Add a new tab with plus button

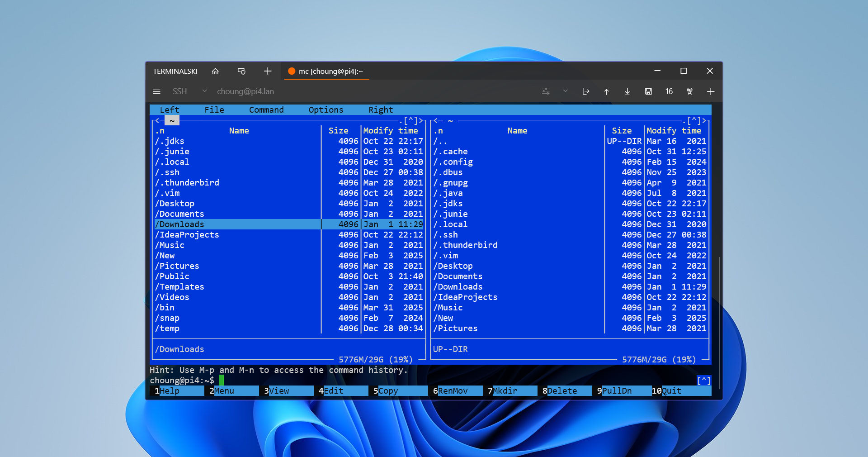(x=268, y=71)
